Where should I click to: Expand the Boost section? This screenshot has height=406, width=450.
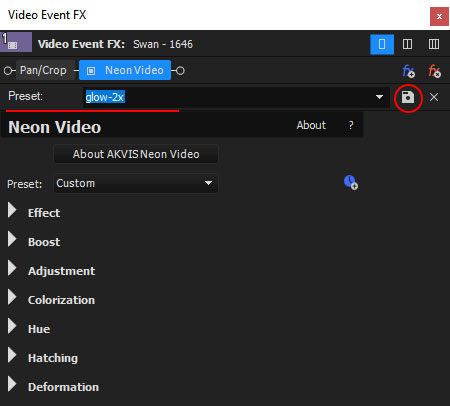point(12,239)
